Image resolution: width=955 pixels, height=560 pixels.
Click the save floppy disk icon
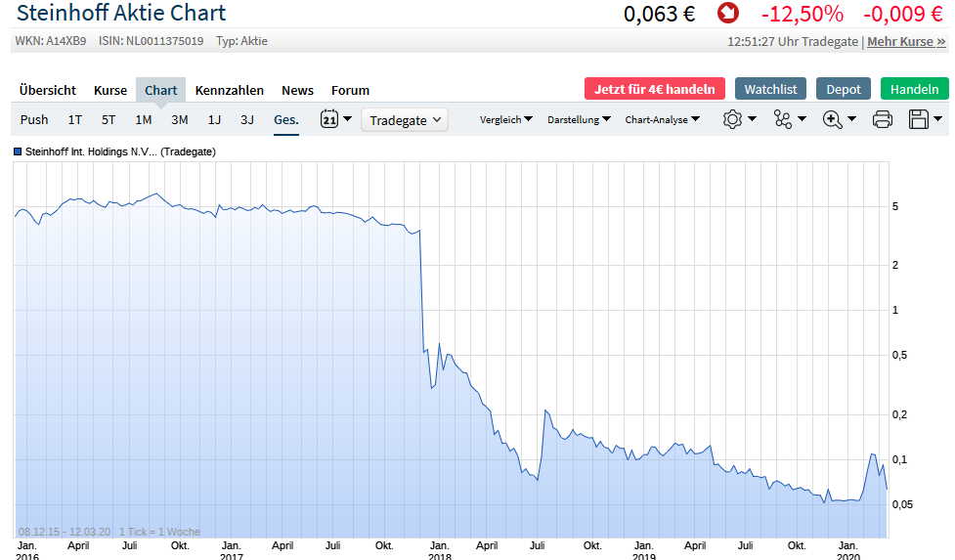919,119
